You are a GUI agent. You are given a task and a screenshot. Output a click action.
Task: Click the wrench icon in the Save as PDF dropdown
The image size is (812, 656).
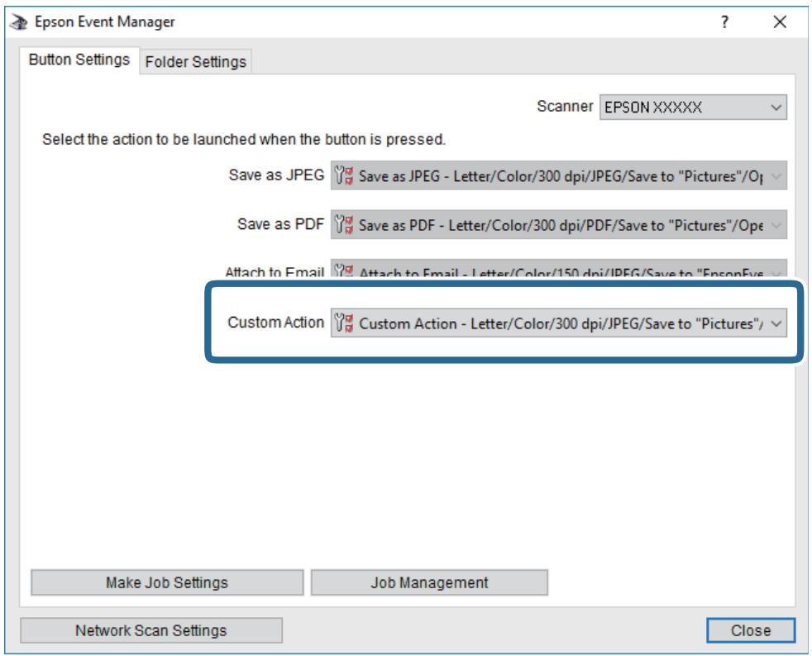click(343, 225)
